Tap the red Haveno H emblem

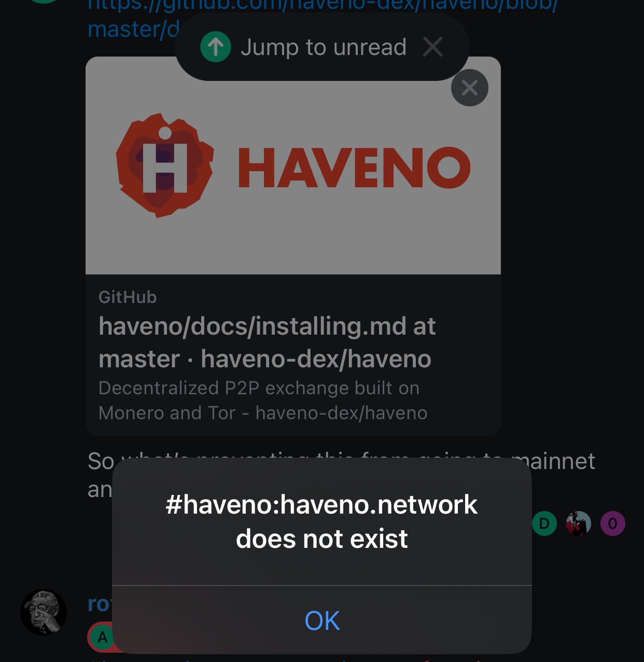coord(165,165)
